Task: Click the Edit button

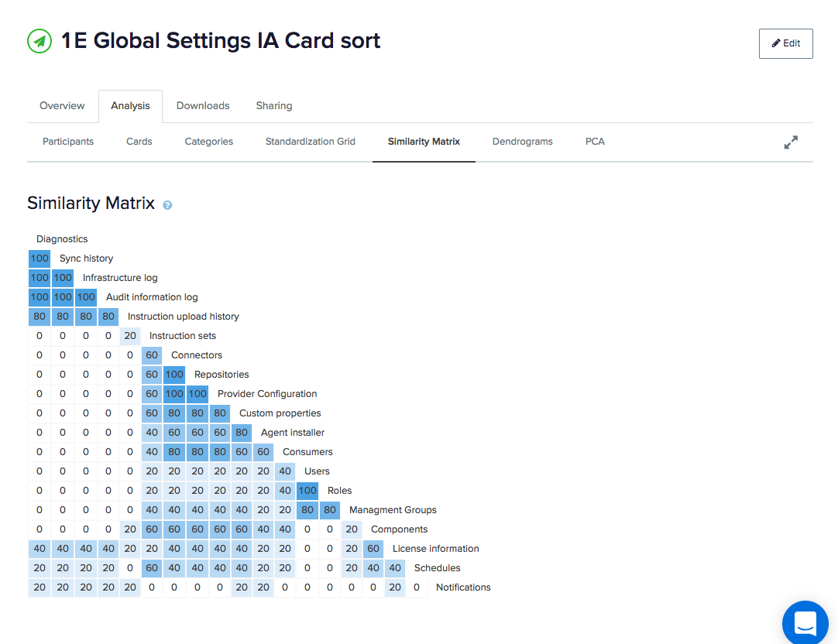Action: (785, 44)
